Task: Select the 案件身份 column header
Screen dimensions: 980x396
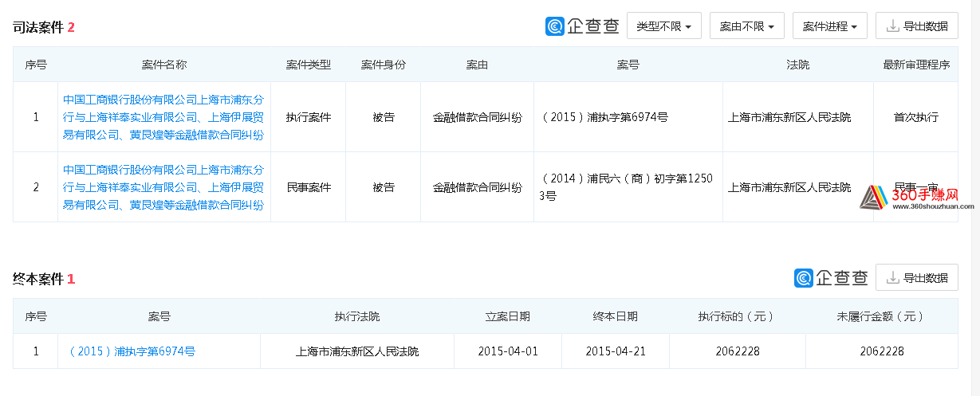Action: coord(384,65)
